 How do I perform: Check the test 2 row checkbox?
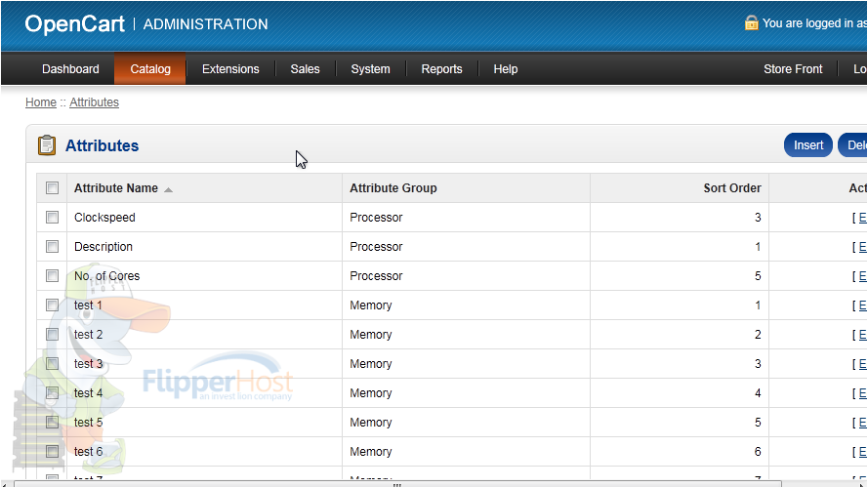(52, 335)
